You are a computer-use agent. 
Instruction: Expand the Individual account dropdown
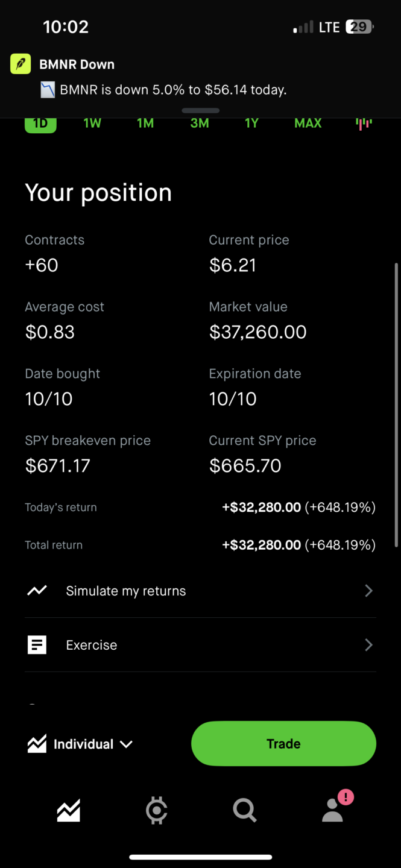(x=80, y=744)
